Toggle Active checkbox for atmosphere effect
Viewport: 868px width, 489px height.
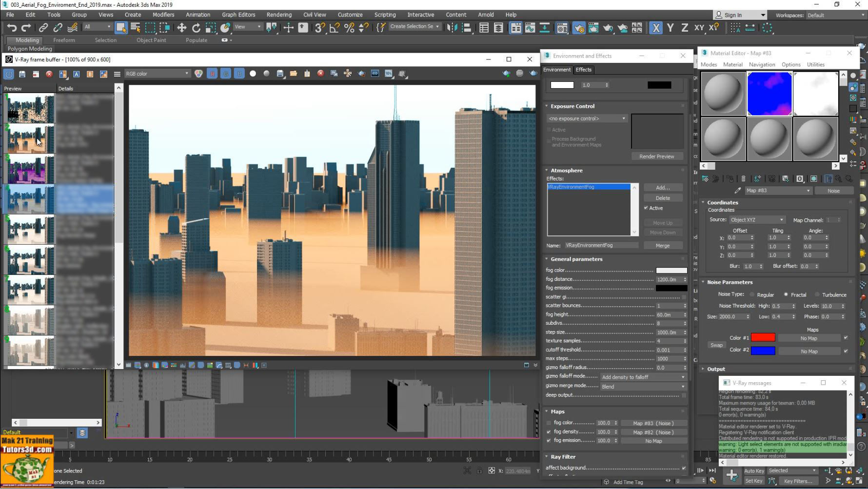pos(646,208)
